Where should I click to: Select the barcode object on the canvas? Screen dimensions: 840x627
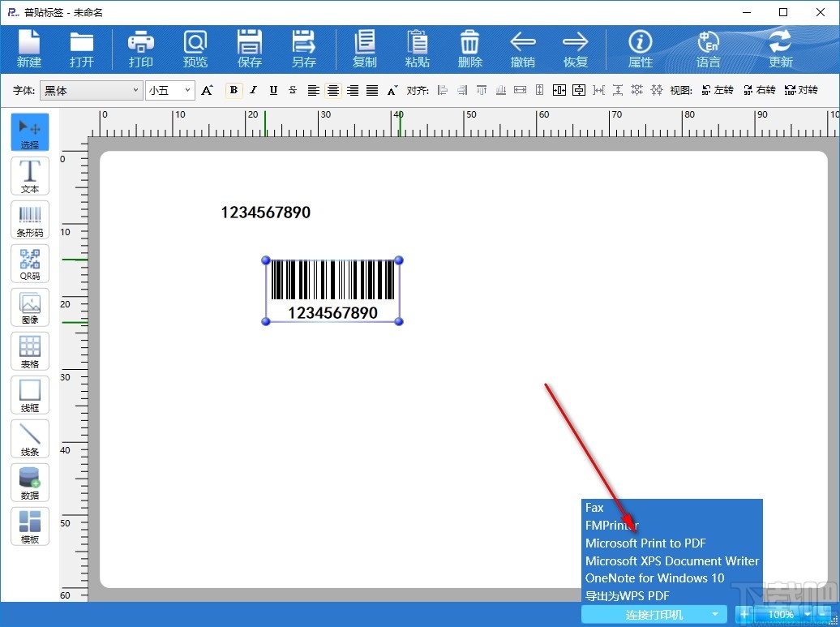332,290
